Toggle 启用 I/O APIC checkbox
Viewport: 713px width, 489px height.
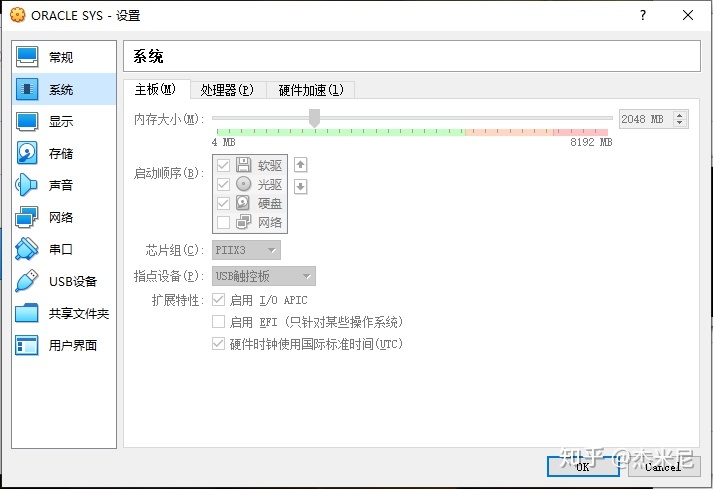coord(219,299)
